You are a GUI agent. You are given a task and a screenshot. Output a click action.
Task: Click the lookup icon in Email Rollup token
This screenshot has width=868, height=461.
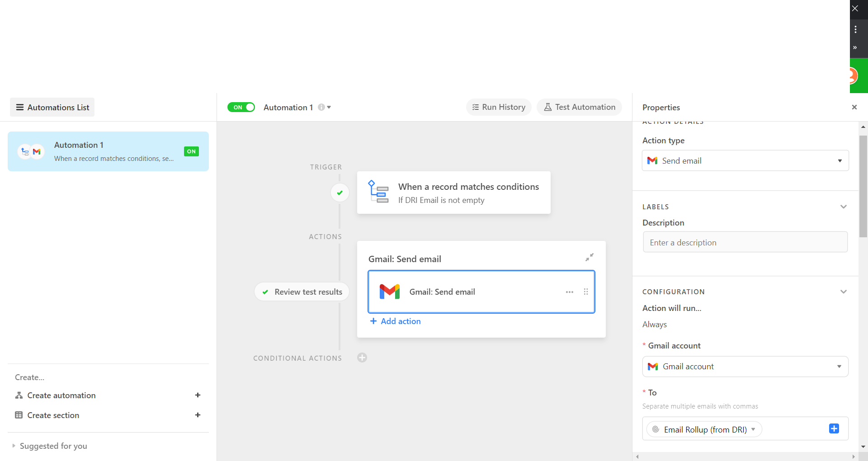click(x=656, y=429)
